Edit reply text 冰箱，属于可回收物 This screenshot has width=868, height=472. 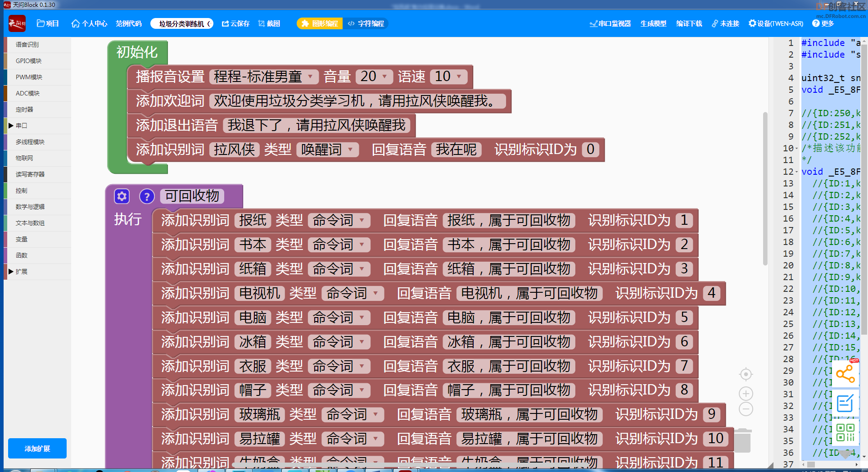tap(509, 342)
